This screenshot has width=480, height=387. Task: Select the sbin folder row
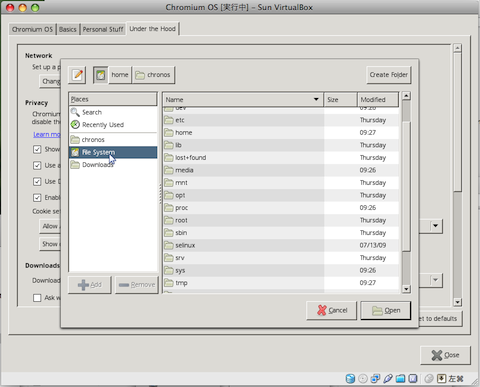click(x=281, y=233)
